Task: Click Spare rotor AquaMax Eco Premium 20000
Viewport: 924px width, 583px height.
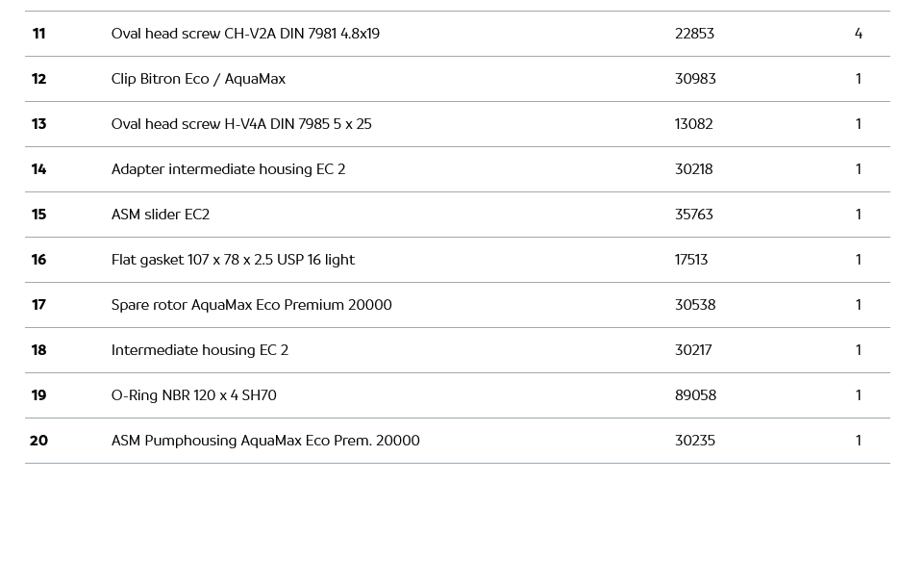Action: coord(251,305)
